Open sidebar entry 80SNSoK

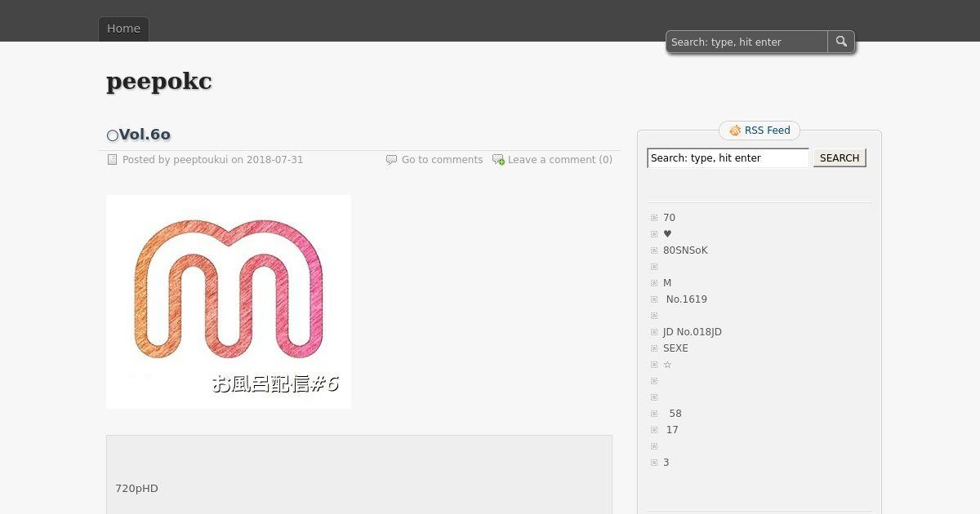pos(685,250)
